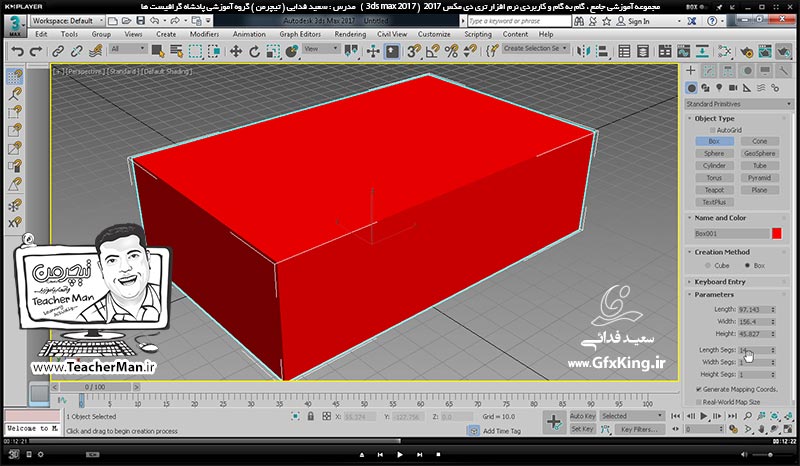Collapse the Parameters rollout

pos(714,295)
